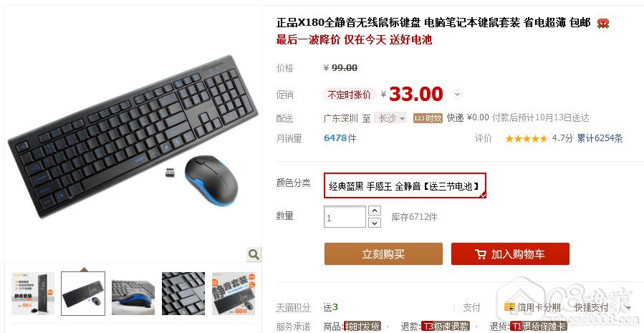
Task: Click the T3 极速退款 badge
Action: point(446,327)
